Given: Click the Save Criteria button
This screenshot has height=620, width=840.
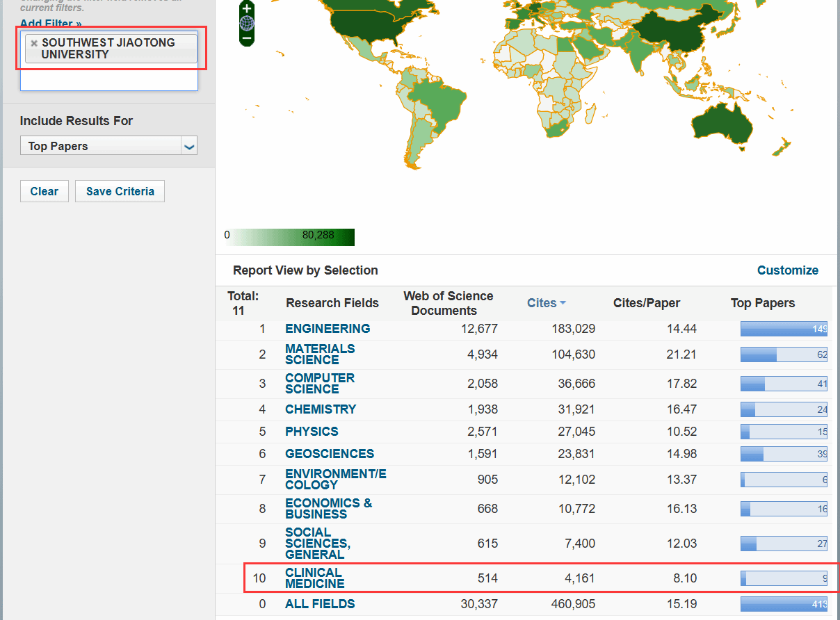Looking at the screenshot, I should coord(120,192).
